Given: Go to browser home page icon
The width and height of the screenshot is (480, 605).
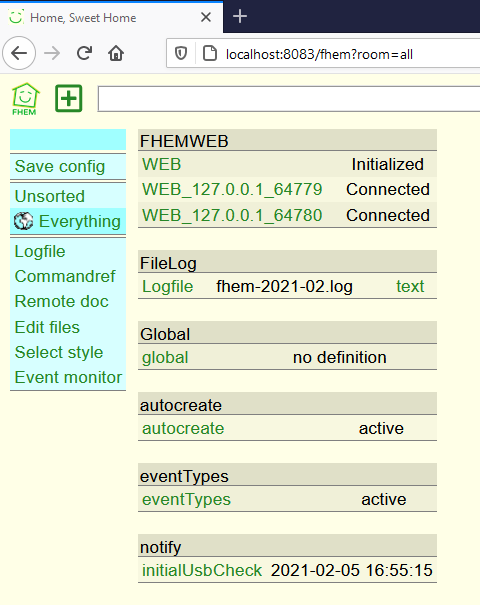Looking at the screenshot, I should coord(116,53).
